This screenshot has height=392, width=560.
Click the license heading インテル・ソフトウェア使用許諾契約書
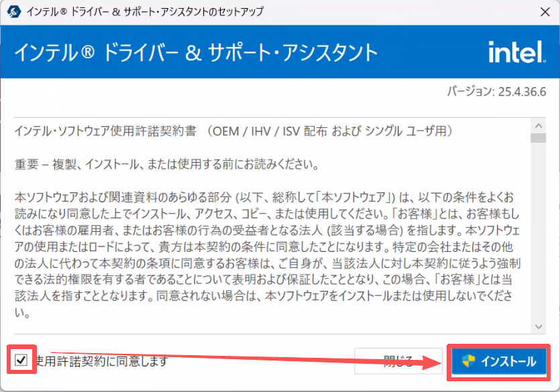pos(105,131)
